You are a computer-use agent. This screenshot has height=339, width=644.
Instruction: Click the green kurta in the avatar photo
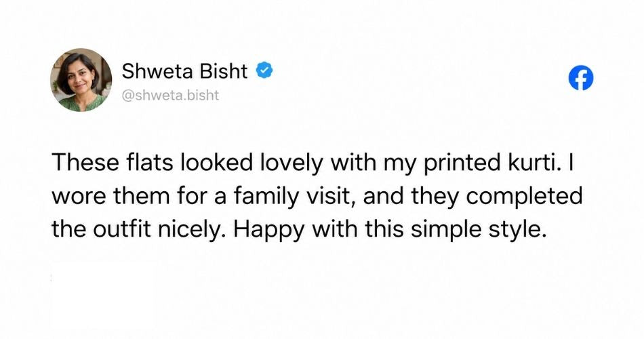[x=82, y=104]
